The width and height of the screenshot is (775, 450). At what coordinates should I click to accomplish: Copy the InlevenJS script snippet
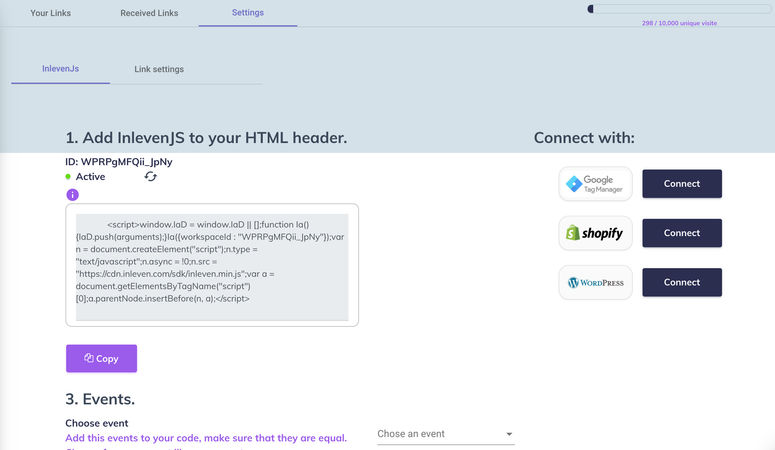[101, 359]
